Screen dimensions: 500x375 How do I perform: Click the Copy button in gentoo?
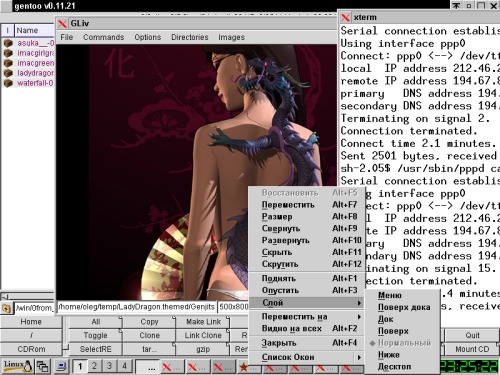[x=149, y=322]
